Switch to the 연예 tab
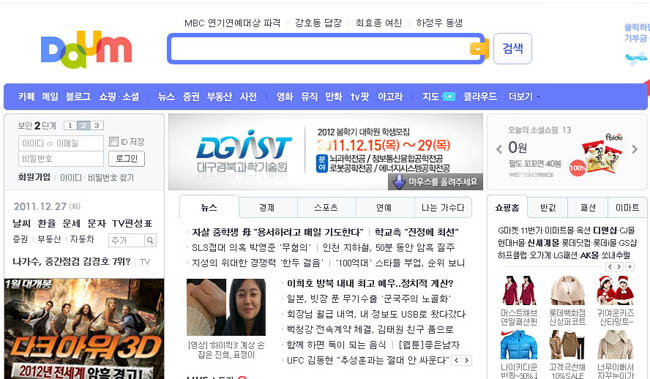Image resolution: width=650 pixels, height=379 pixels. pyautogui.click(x=384, y=207)
